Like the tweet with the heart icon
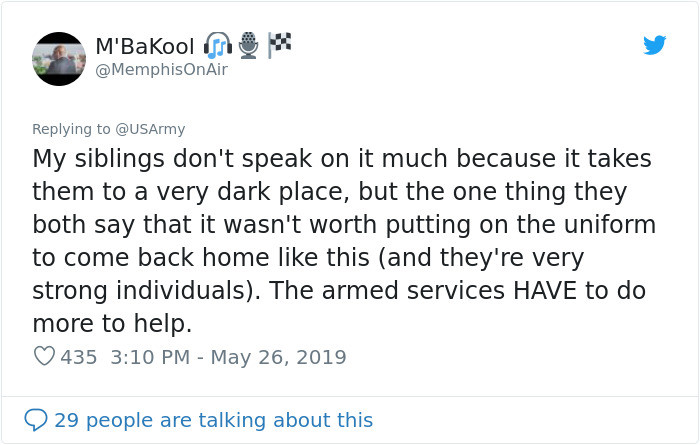 click(x=43, y=357)
